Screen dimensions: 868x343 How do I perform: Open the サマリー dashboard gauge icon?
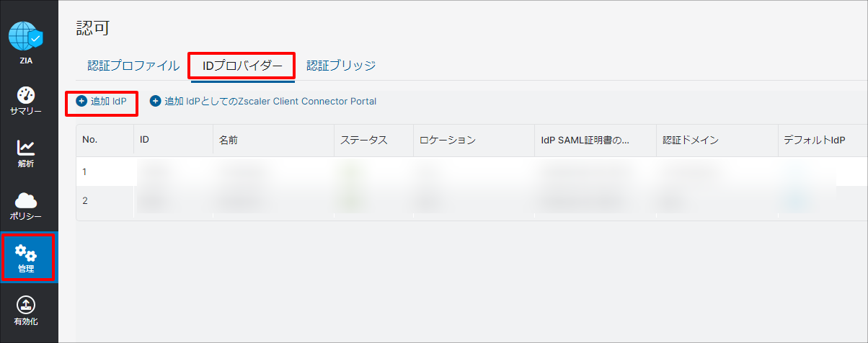[x=26, y=95]
